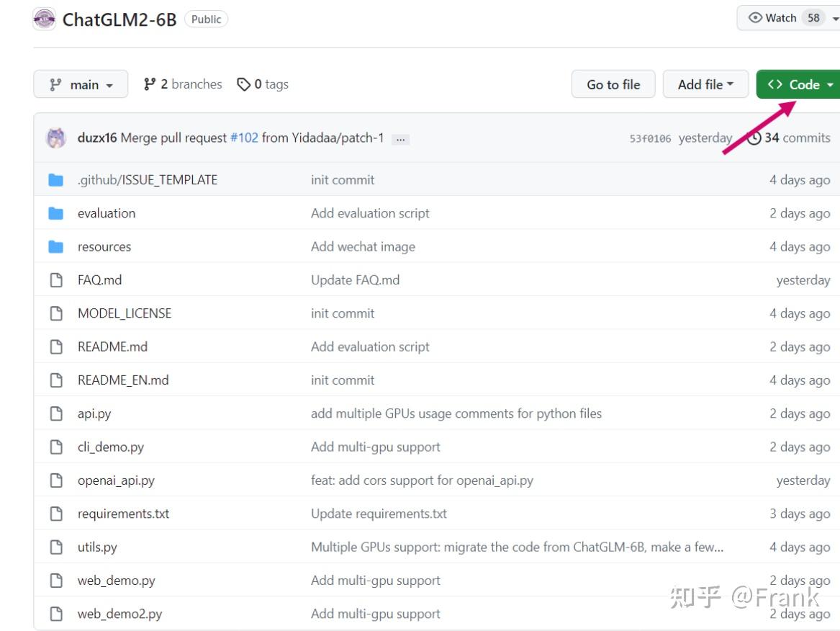Click the web_demo.py file icon
Image resolution: width=840 pixels, height=631 pixels.
click(x=56, y=580)
